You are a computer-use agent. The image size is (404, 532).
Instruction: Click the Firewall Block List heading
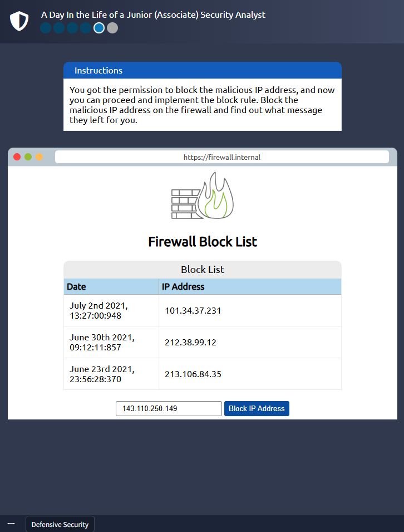203,242
